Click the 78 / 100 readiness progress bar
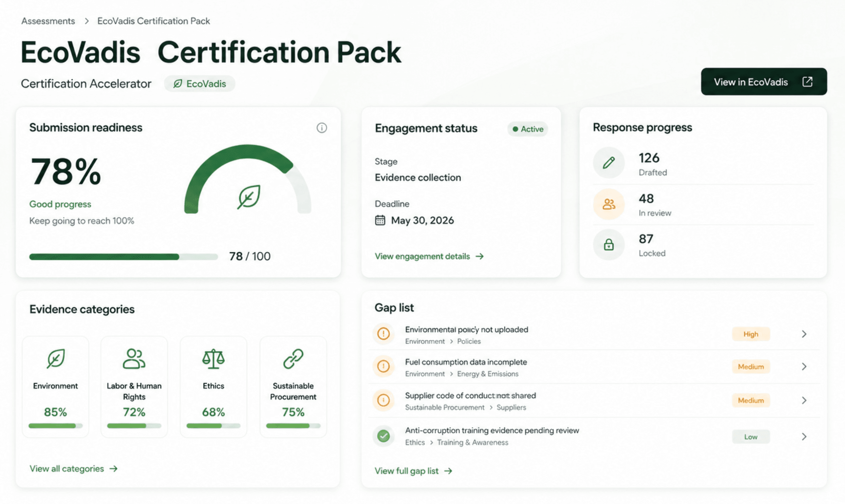 [124, 257]
